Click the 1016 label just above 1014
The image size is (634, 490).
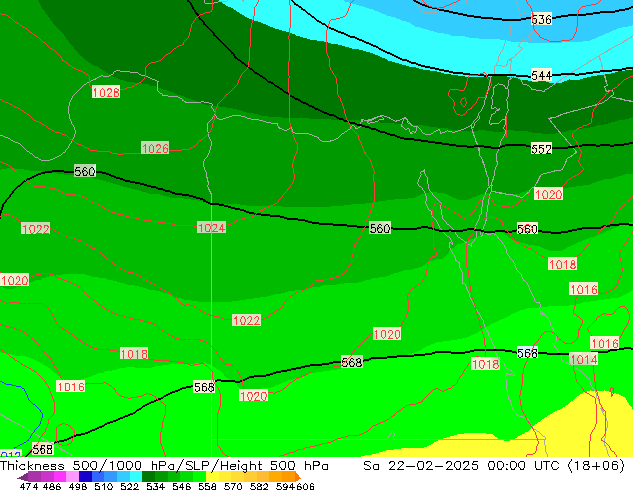tap(605, 343)
